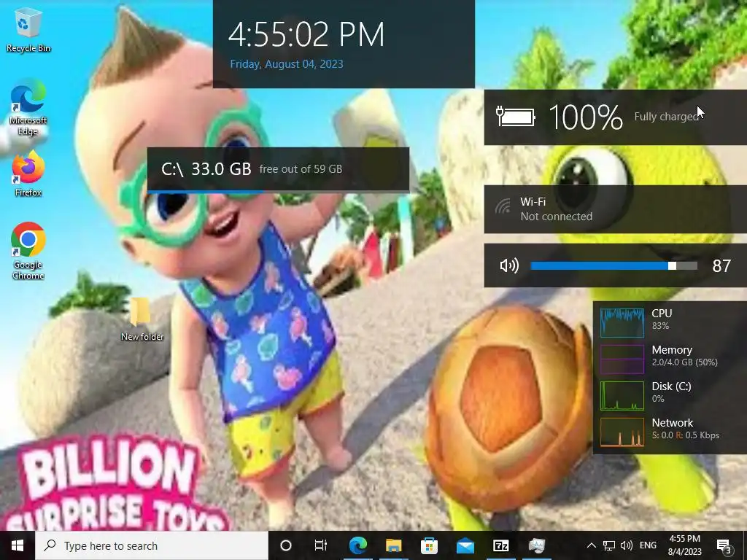This screenshot has width=747, height=560.
Task: Switch input language via the ENG indicator
Action: (x=648, y=545)
